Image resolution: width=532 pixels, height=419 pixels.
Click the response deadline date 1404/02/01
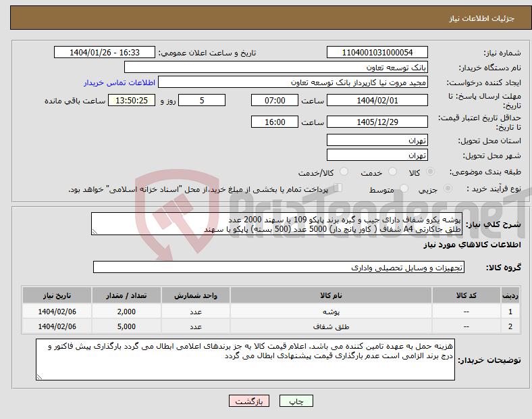pos(377,100)
